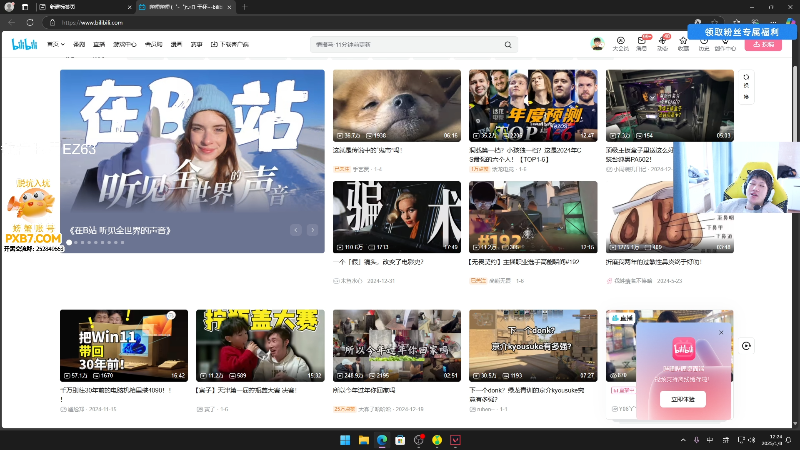
Task: Open the 消息 messages icon
Action: [x=642, y=44]
